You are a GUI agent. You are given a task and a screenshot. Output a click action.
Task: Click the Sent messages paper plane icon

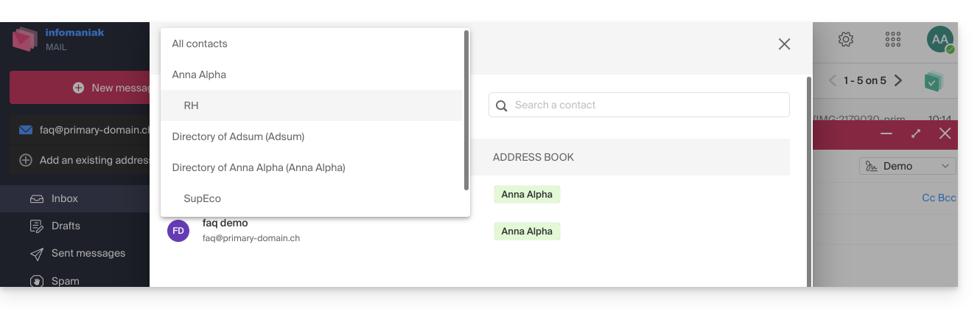(x=36, y=254)
